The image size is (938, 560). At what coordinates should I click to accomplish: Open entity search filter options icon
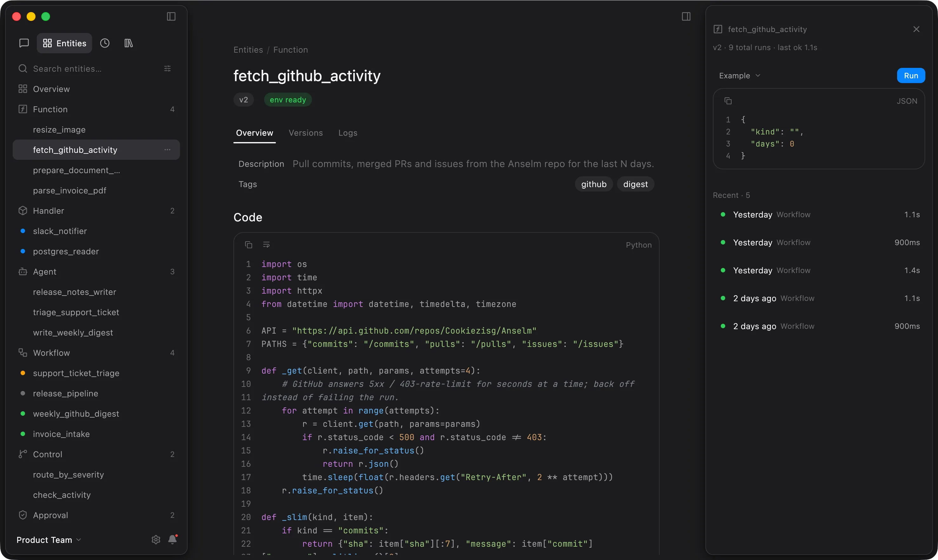167,69
